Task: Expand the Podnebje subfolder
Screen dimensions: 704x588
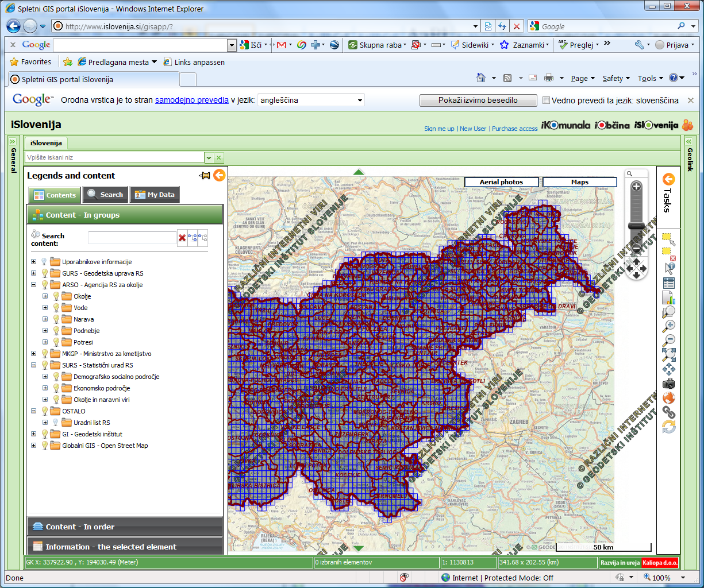Action: (x=45, y=331)
